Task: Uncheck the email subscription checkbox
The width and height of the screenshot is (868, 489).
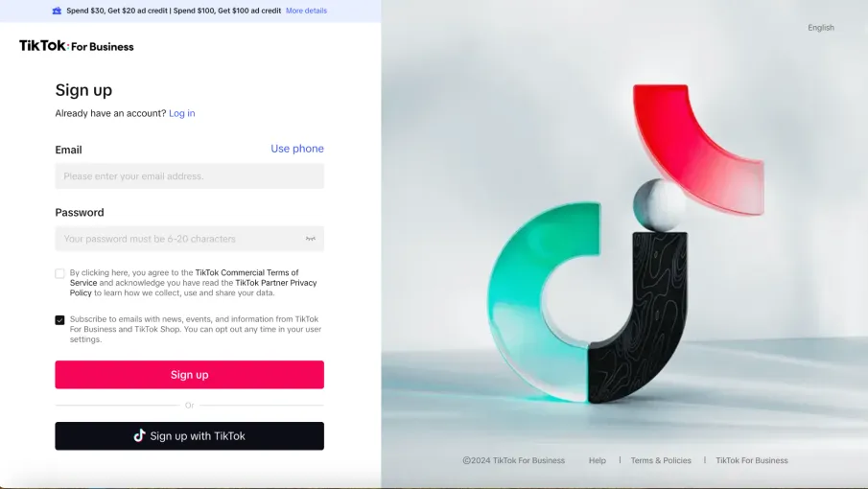Action: coord(59,319)
